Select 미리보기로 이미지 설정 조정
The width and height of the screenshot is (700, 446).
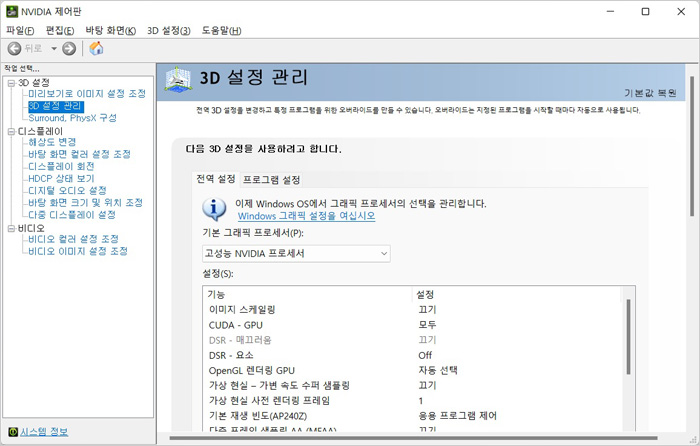tap(87, 94)
